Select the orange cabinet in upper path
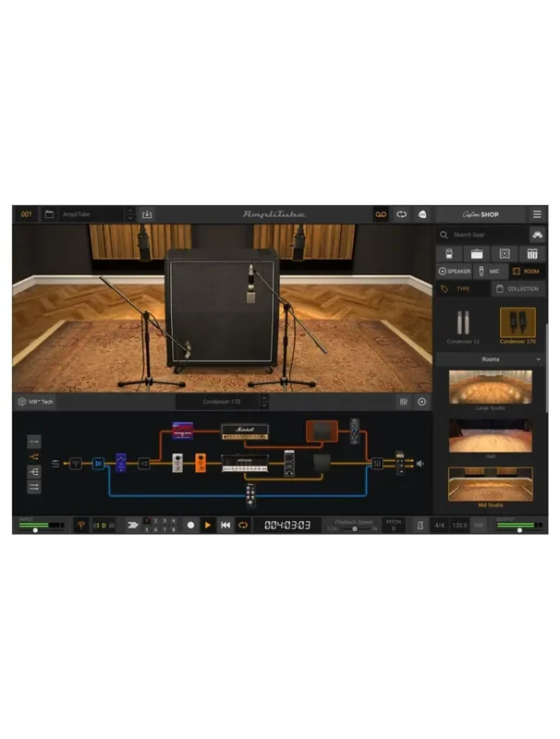560x739 pixels. coord(322,431)
